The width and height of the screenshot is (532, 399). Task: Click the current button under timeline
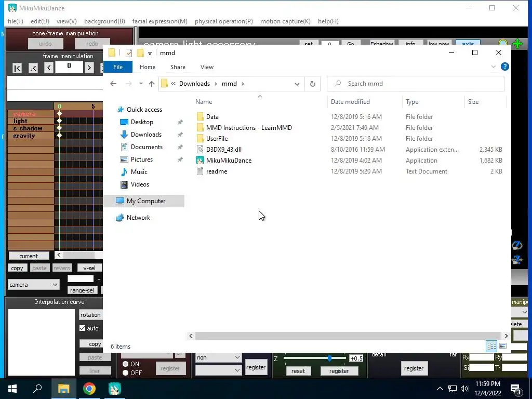(x=29, y=256)
